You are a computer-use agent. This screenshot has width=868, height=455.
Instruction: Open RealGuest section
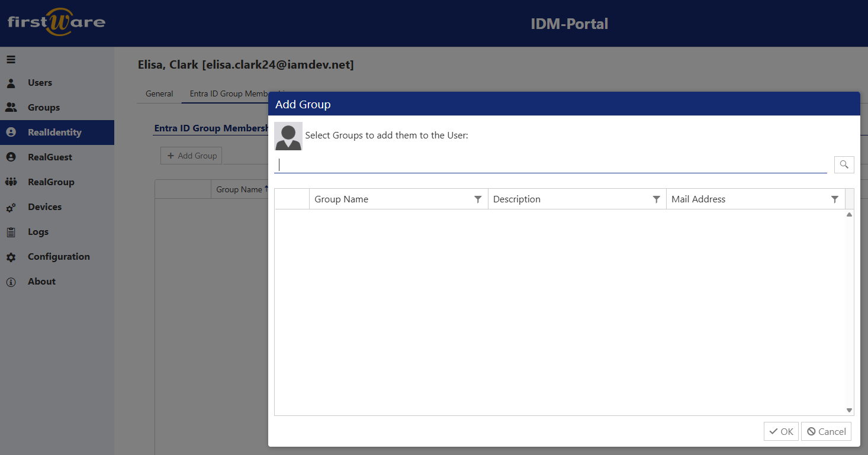coord(50,157)
